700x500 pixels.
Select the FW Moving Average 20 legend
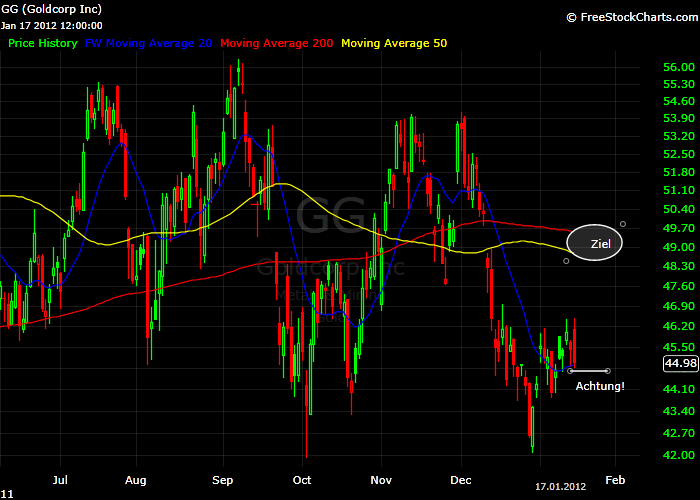coord(148,43)
